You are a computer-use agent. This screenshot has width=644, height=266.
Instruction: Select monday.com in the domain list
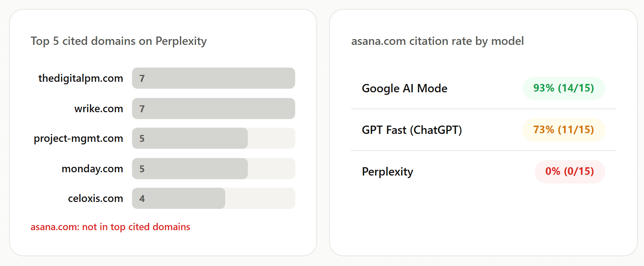pyautogui.click(x=92, y=169)
